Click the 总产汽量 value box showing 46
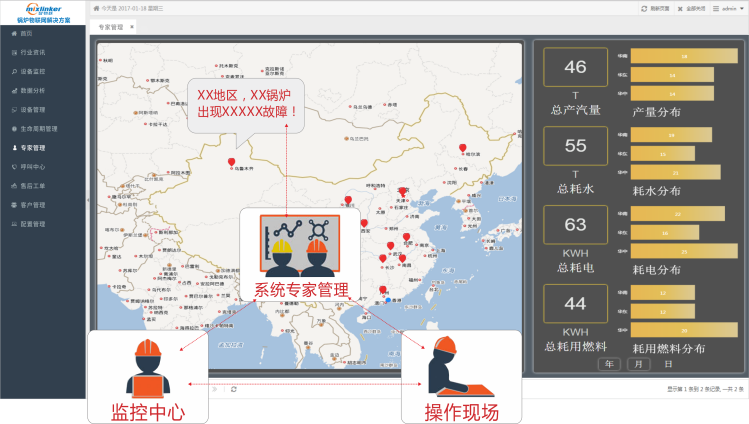 pos(575,67)
